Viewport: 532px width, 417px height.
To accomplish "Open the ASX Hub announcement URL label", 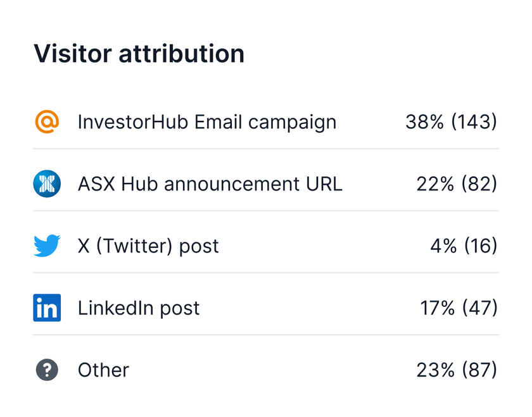I will click(x=210, y=184).
